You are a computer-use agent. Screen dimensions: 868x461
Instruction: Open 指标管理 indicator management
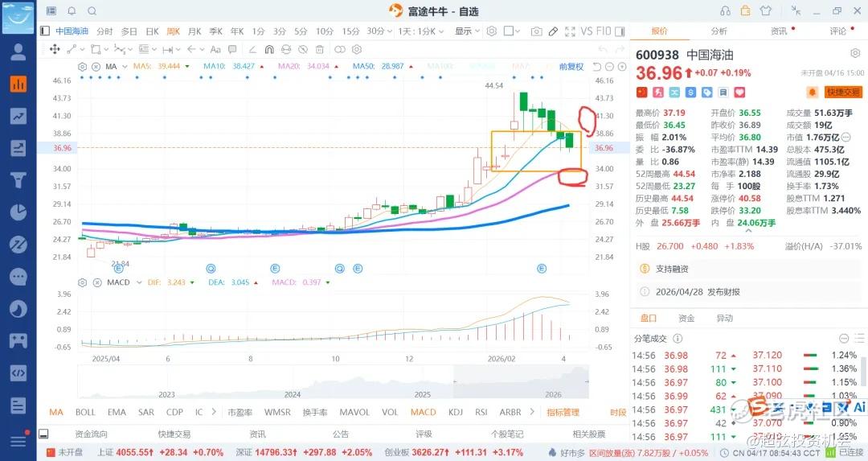563,412
